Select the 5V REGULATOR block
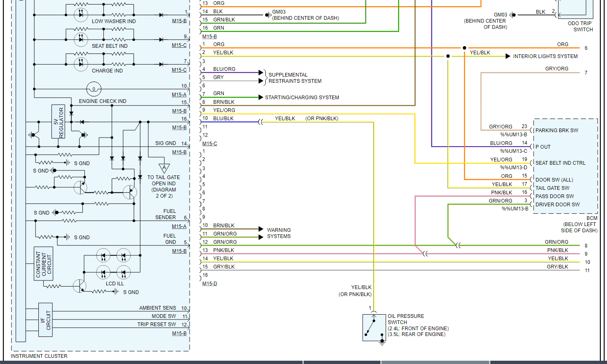The image size is (607, 364). pos(58,122)
